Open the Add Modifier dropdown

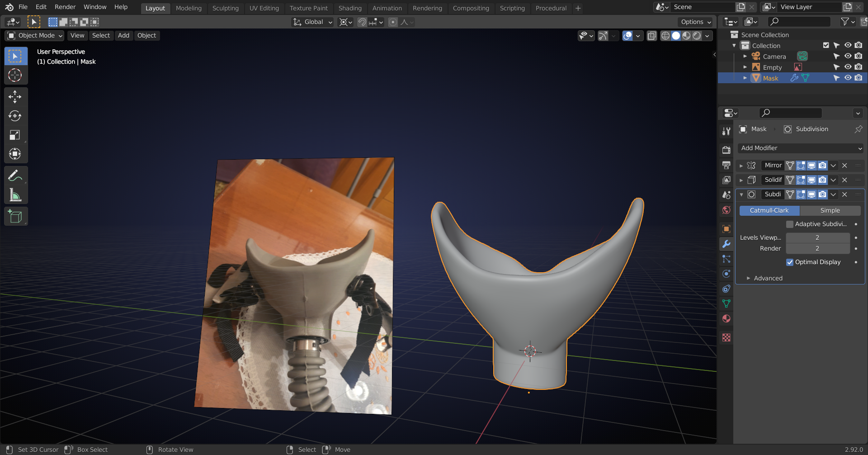tap(801, 148)
